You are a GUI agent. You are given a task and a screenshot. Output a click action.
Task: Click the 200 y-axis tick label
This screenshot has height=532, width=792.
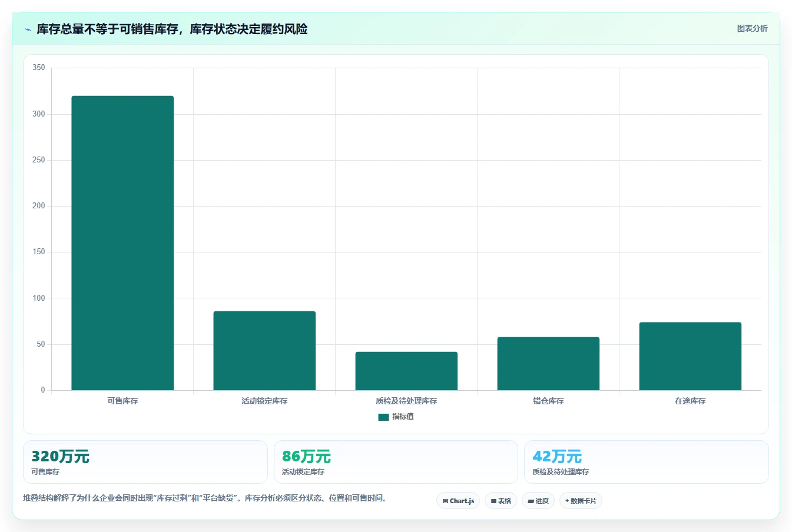[x=39, y=206]
